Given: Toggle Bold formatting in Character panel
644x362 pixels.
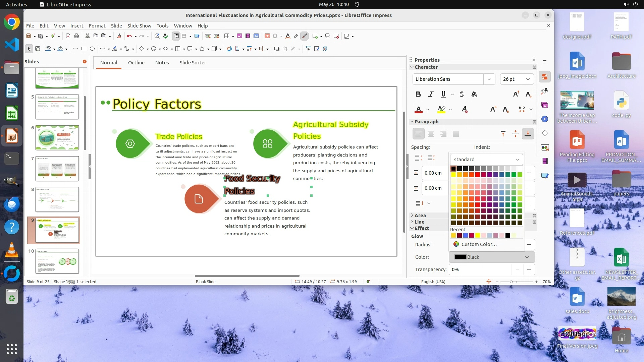Looking at the screenshot, I should [x=418, y=94].
